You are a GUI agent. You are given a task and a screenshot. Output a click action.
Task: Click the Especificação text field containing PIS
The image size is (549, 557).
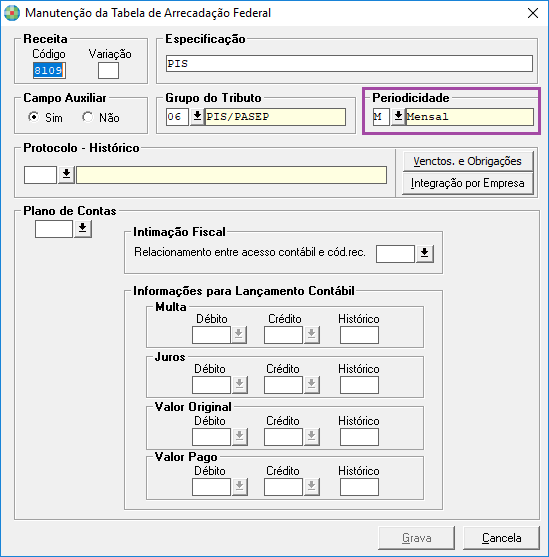349,64
